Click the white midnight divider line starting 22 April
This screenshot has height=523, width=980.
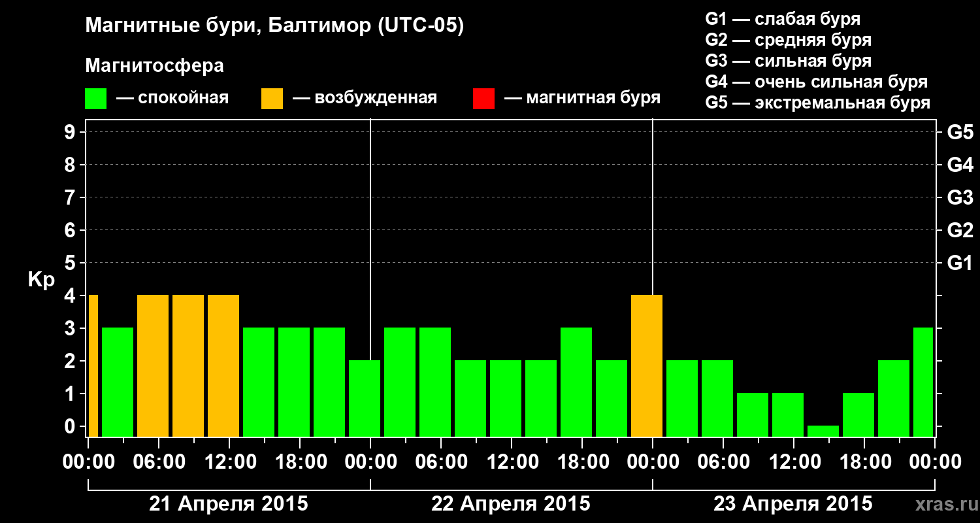370,278
